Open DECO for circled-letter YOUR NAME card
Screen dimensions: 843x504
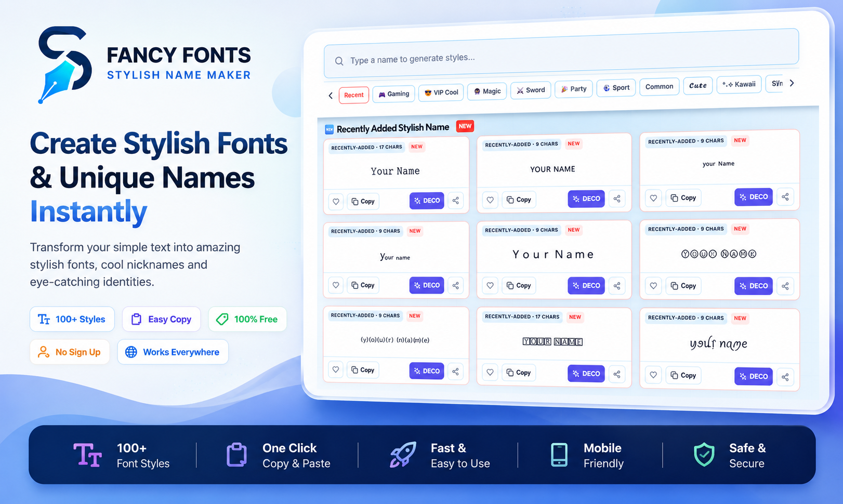pyautogui.click(x=754, y=286)
